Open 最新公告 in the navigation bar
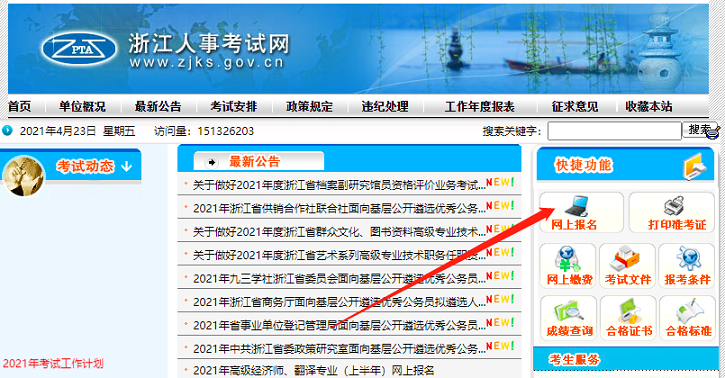 coord(158,107)
